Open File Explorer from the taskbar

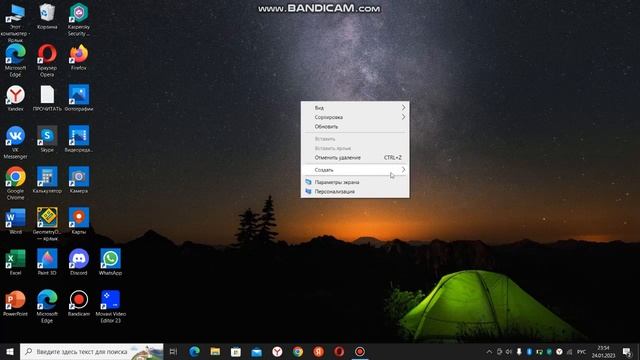pos(215,351)
